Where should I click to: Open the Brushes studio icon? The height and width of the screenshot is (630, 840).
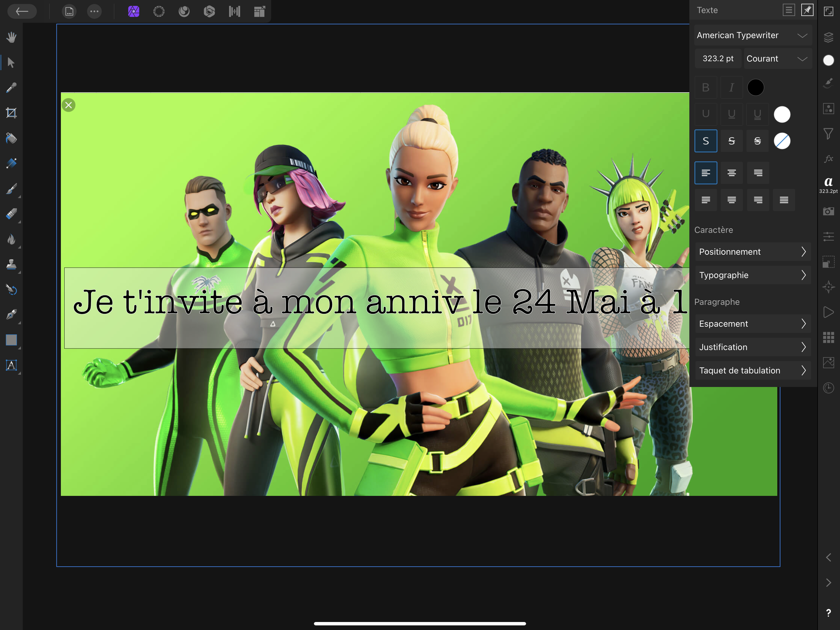[829, 83]
